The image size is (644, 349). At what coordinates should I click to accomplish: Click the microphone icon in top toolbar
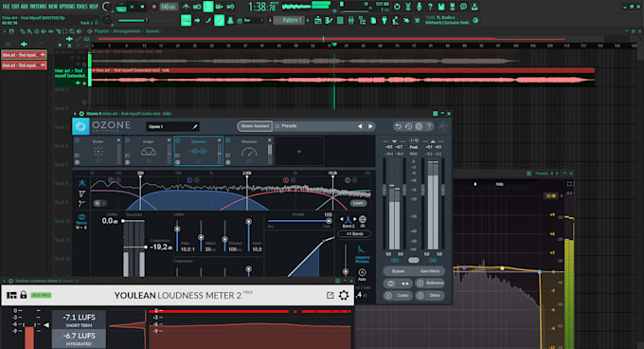point(419,7)
